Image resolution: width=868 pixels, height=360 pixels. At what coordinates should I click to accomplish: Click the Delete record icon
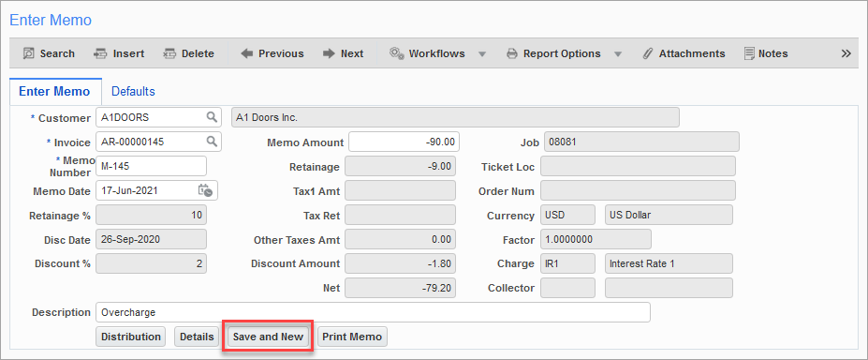169,53
